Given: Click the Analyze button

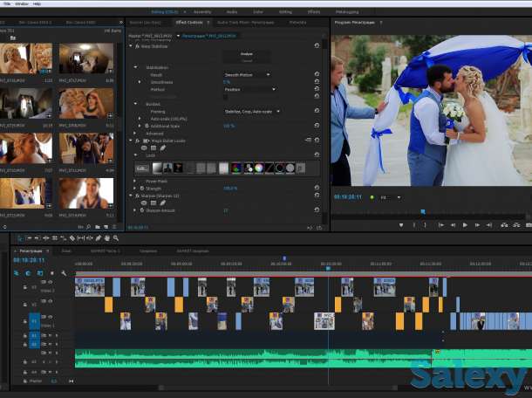Looking at the screenshot, I should tap(245, 54).
